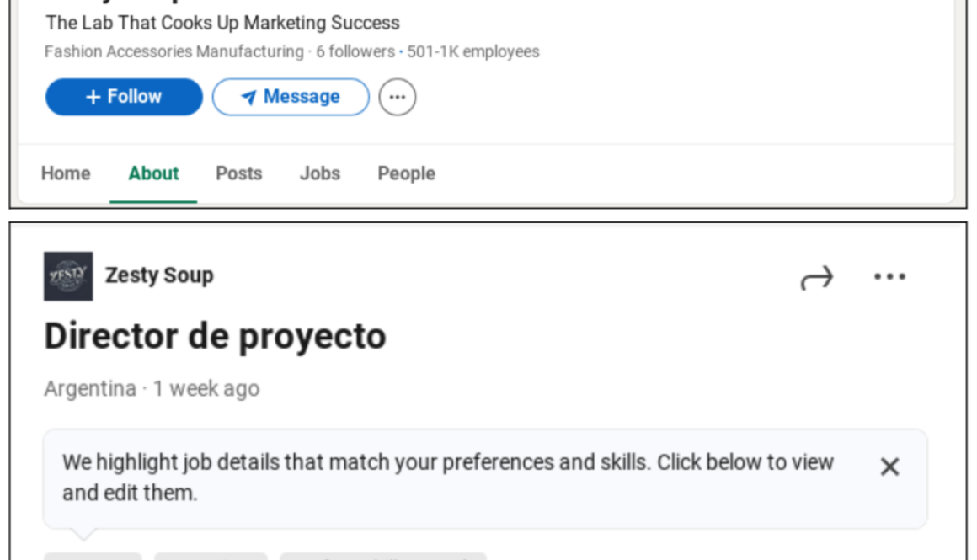The height and width of the screenshot is (560, 977).
Task: Click the Fashion Accessories Manufacturing industry text
Action: pyautogui.click(x=174, y=52)
